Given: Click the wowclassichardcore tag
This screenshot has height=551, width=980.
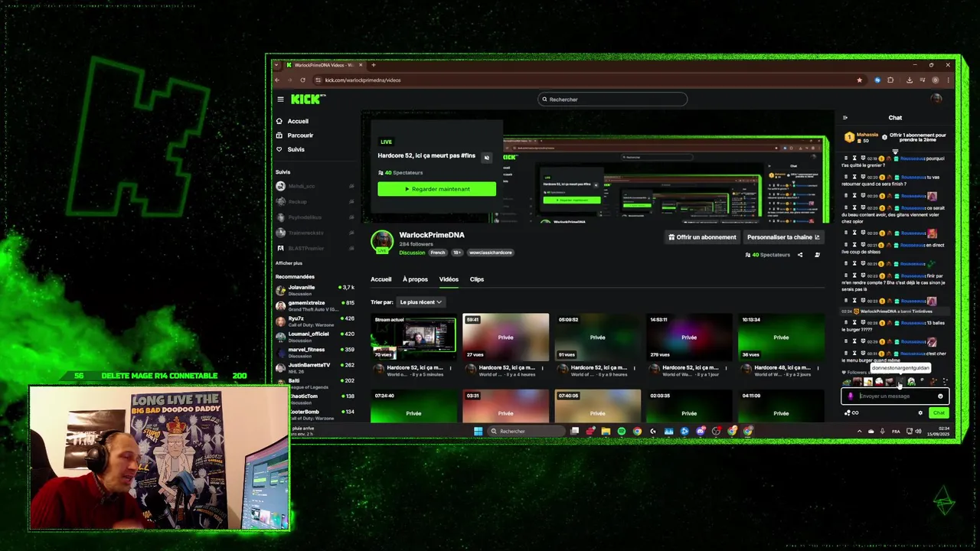Looking at the screenshot, I should point(491,253).
